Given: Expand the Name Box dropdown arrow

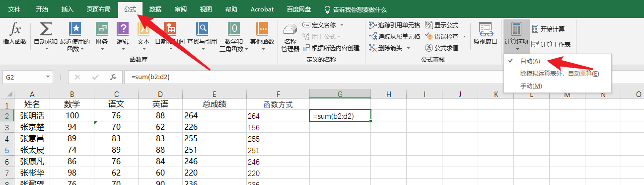Looking at the screenshot, I should pos(48,77).
